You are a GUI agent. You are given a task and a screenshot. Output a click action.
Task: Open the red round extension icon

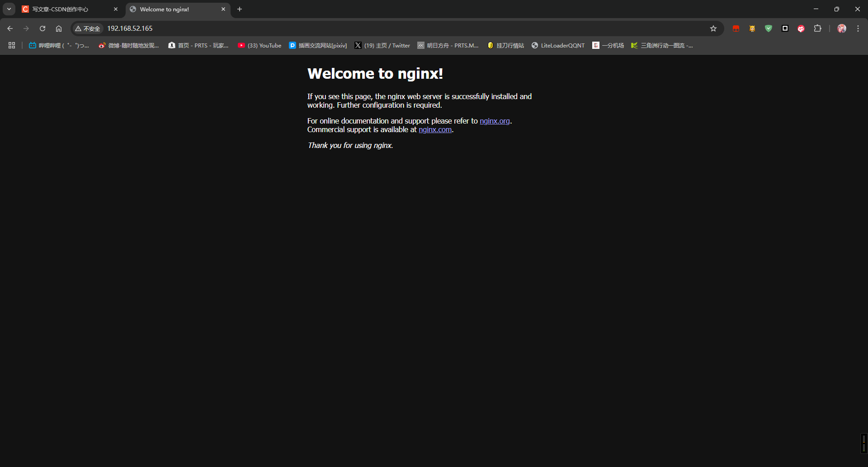coord(801,29)
